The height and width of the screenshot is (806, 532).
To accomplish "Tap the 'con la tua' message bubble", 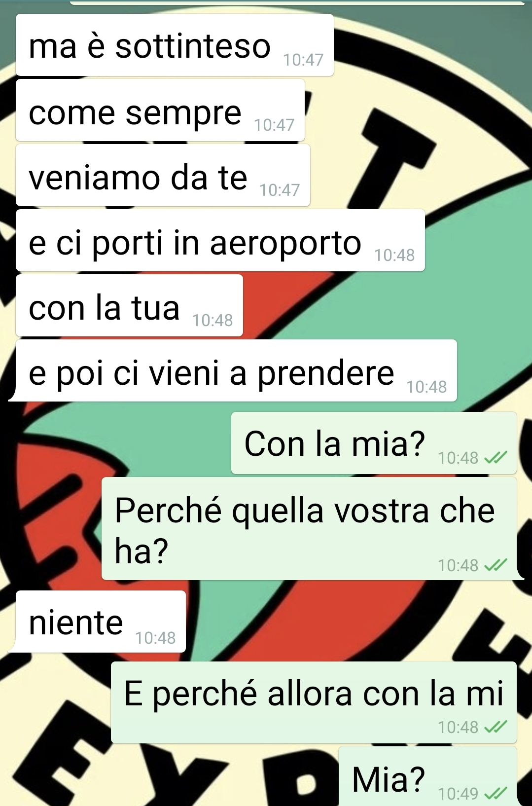I will point(129,305).
